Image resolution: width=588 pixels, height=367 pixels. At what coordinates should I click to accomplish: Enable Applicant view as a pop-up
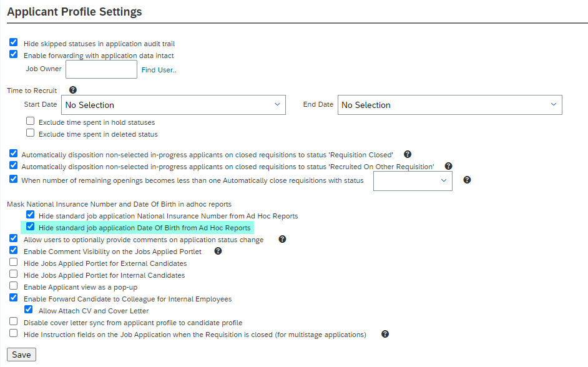(x=14, y=286)
